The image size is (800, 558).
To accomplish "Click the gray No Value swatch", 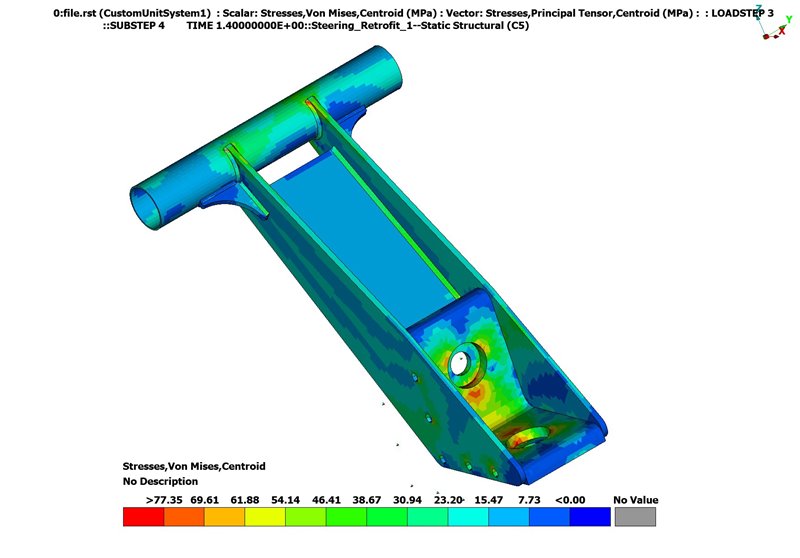I will click(x=635, y=516).
